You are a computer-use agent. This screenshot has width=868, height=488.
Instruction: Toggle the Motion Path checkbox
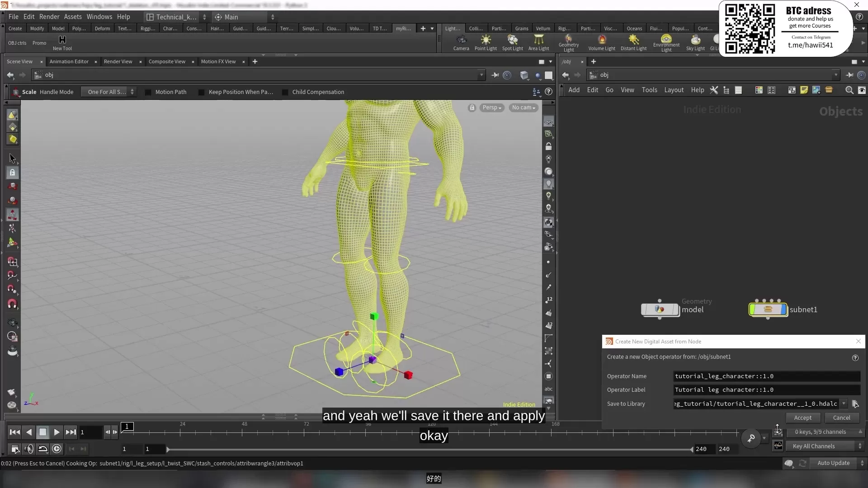coord(148,92)
